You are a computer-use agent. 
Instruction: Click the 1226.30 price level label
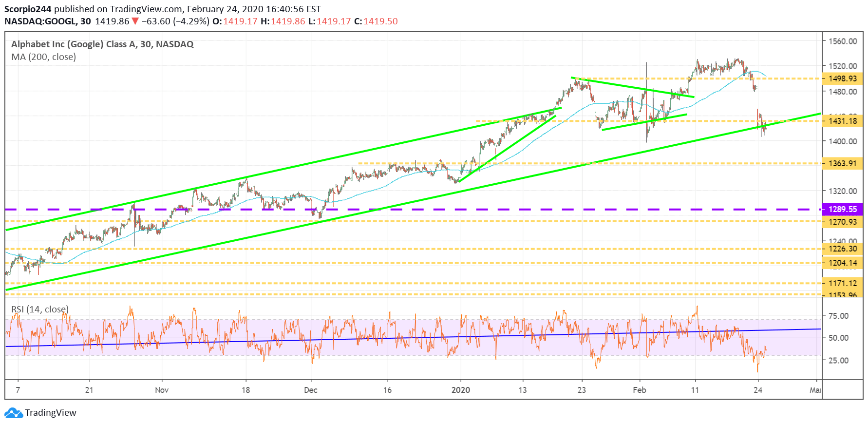pos(842,249)
